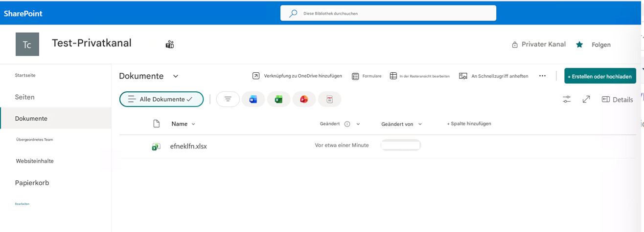The image size is (644, 232).
Task: Filter by PowerPoint presentations icon
Action: pos(304,100)
